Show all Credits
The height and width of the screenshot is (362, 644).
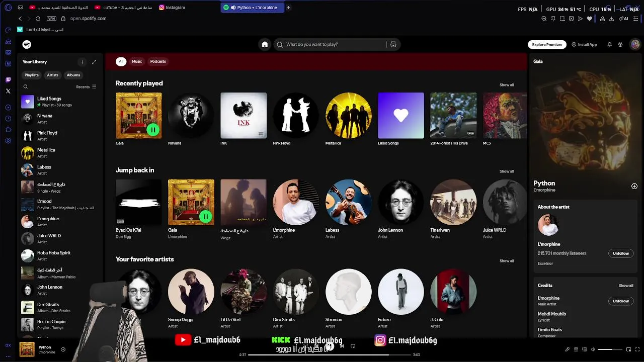[626, 286]
